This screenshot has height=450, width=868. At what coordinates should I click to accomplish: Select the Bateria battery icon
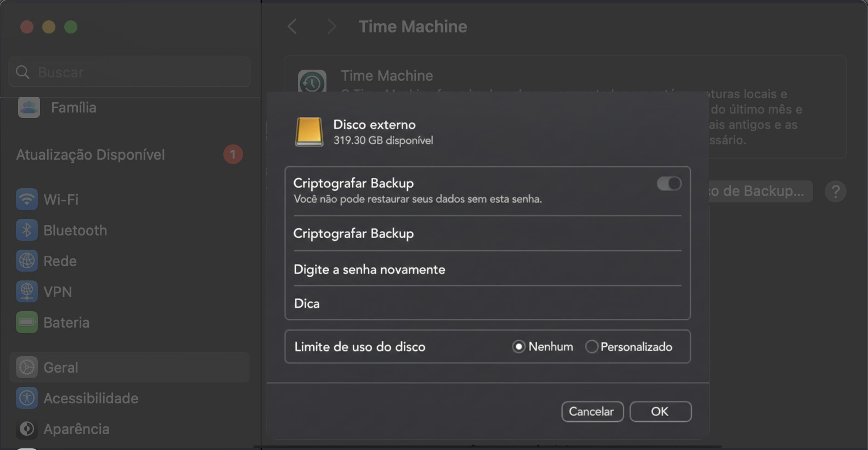26,322
